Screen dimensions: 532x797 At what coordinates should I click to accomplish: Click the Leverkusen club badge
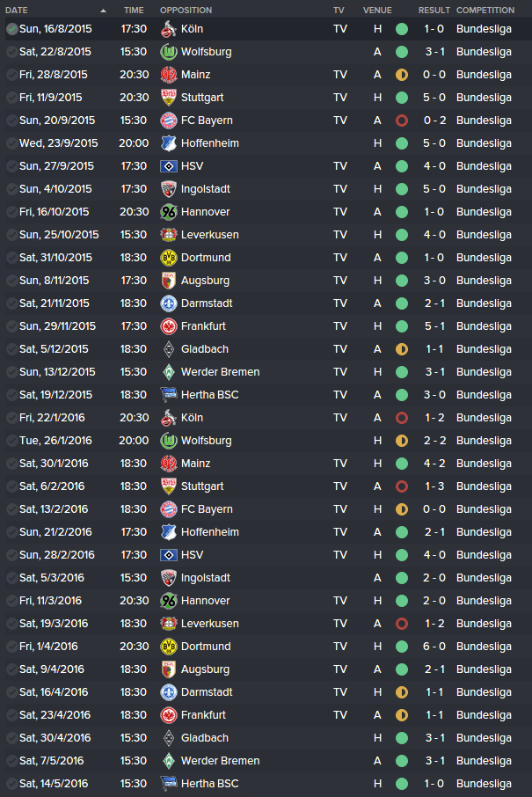(x=167, y=234)
